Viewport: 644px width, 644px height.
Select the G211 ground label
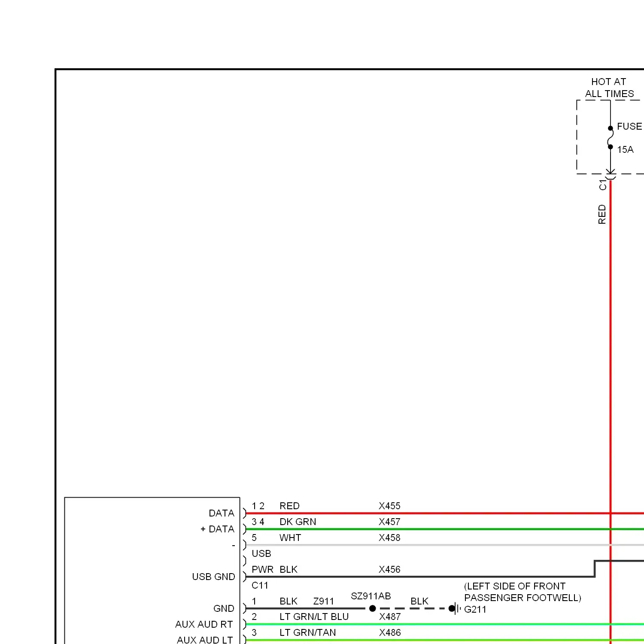[475, 609]
